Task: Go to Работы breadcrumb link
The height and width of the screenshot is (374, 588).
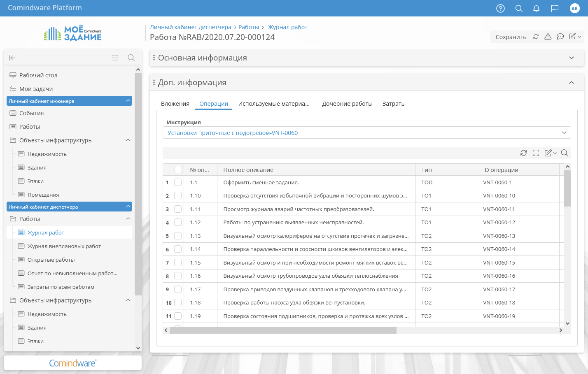Action: click(249, 27)
